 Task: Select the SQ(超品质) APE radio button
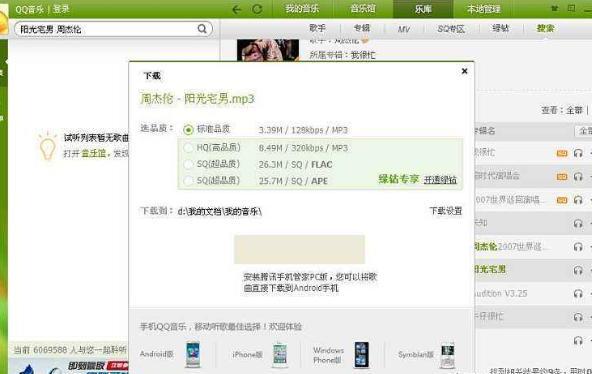(x=188, y=181)
